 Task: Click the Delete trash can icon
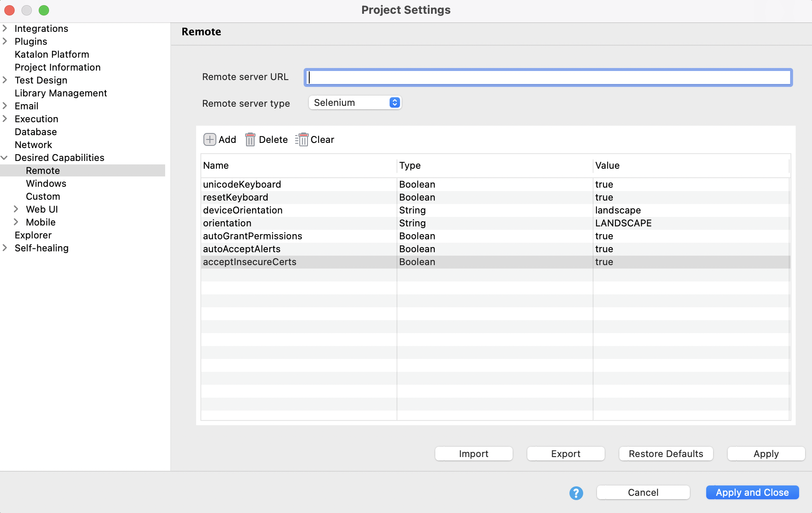[x=250, y=139]
